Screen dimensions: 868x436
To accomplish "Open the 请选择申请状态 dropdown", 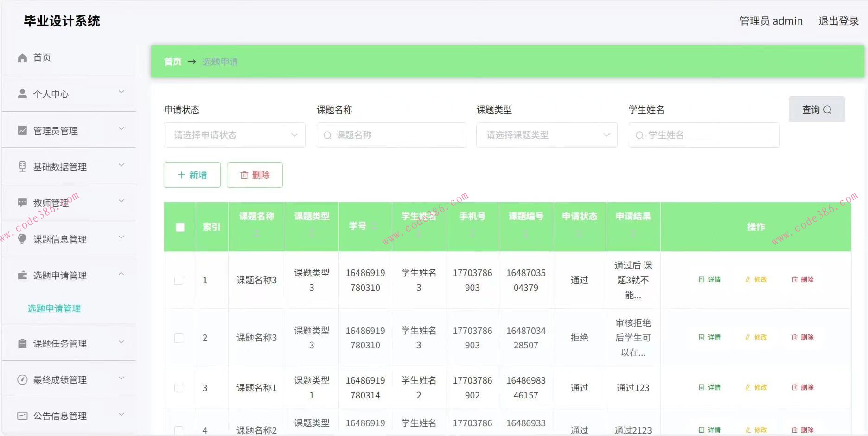I will click(234, 135).
